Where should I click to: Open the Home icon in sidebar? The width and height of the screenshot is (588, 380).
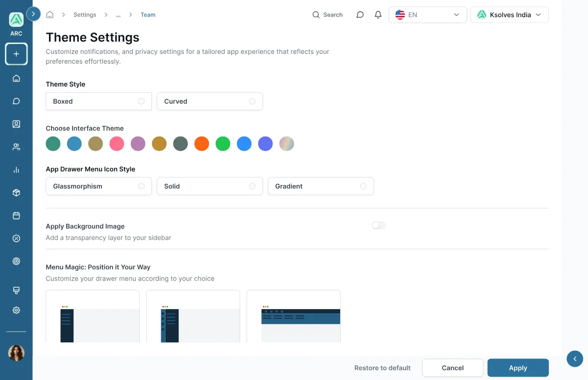(16, 78)
